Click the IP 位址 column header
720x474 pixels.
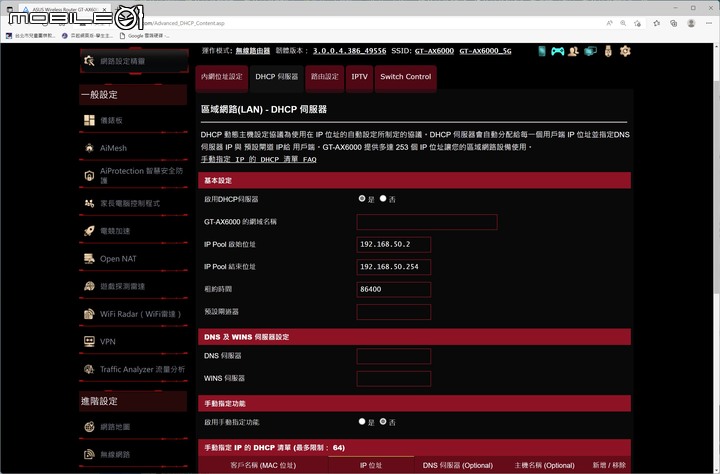[371, 465]
